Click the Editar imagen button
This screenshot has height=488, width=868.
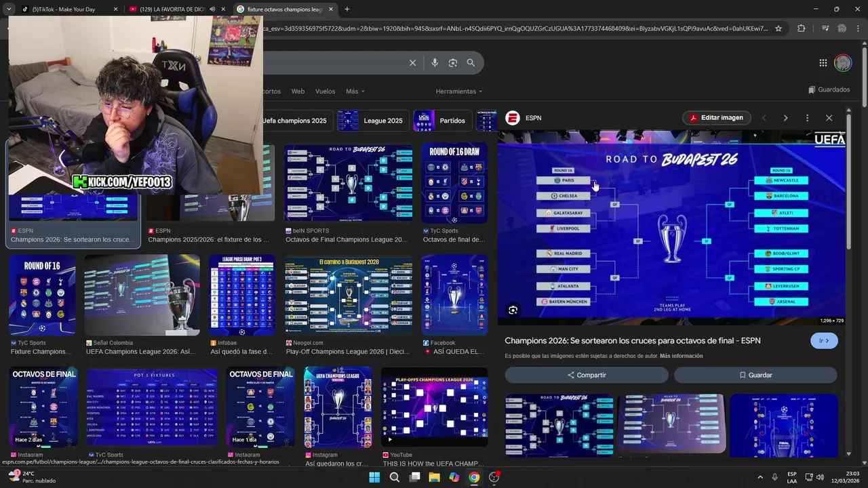click(x=717, y=118)
